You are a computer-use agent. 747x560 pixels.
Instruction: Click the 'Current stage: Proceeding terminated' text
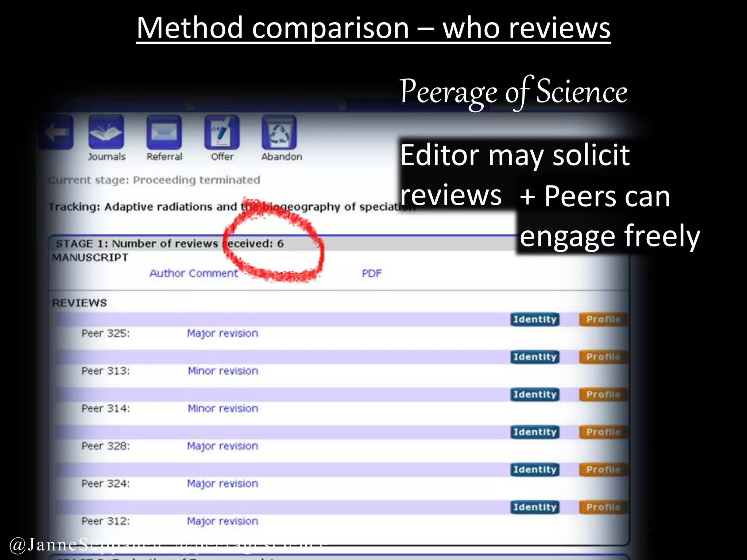pyautogui.click(x=154, y=180)
